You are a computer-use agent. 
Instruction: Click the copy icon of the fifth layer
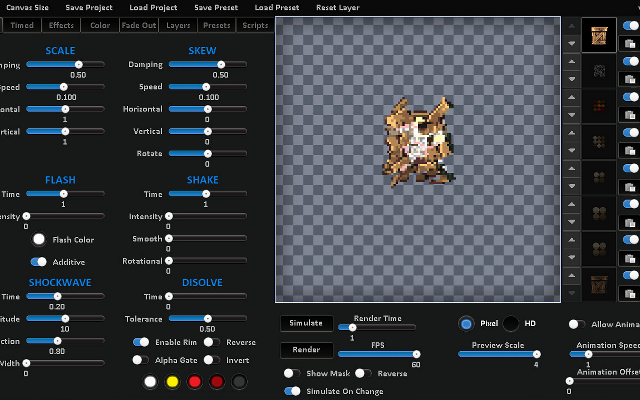[630, 187]
